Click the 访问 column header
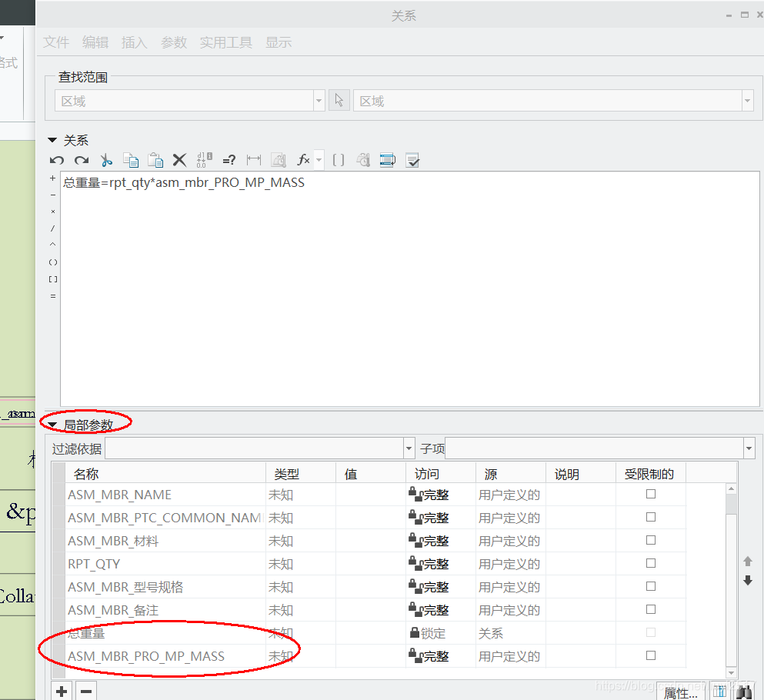 (x=440, y=474)
